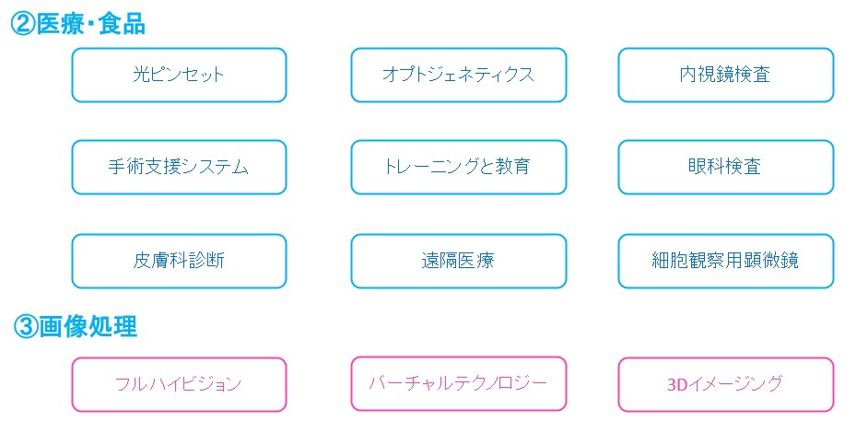Click the 手術支援システム button
Image resolution: width=868 pixels, height=433 pixels.
coord(179,167)
